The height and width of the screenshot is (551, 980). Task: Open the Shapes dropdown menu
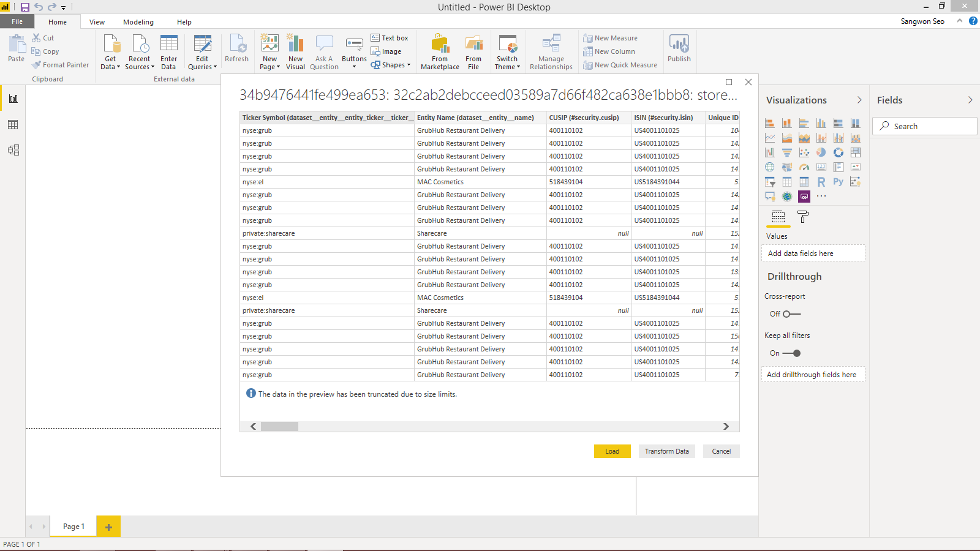click(391, 65)
